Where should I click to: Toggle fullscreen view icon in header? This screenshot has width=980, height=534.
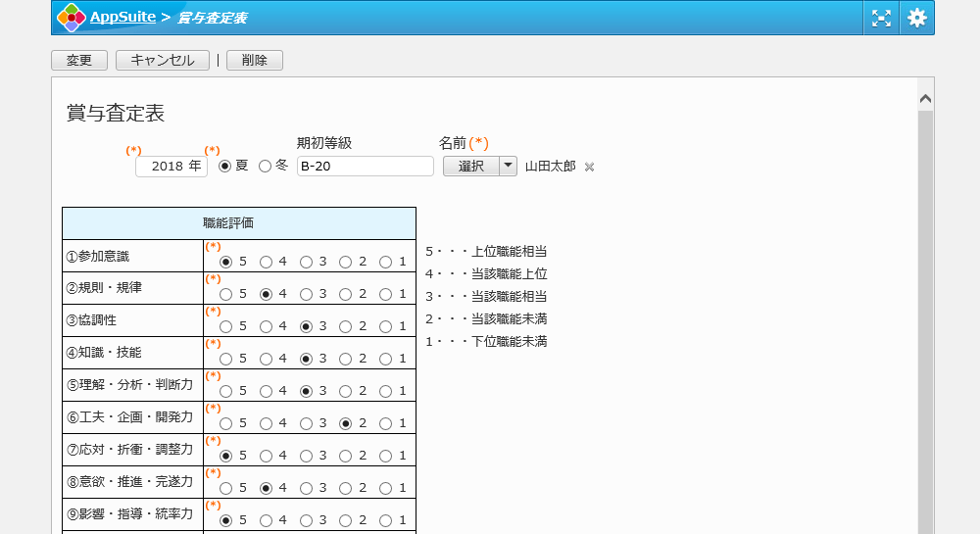point(881,18)
